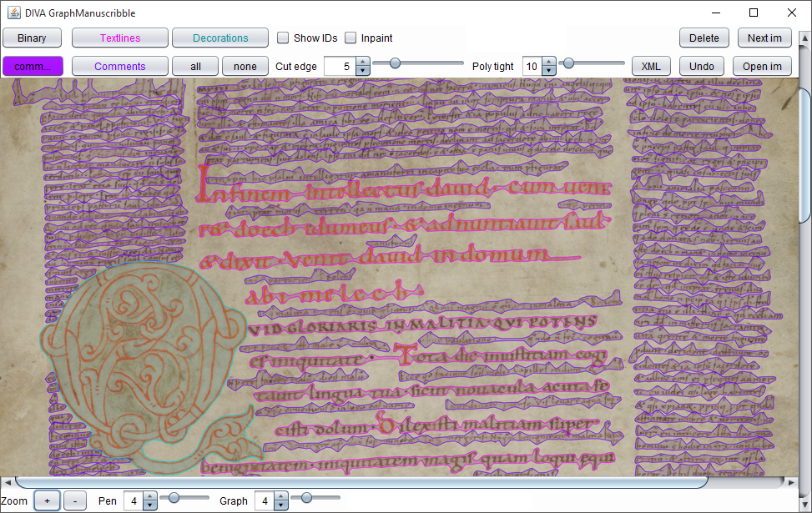Increase the Graph spinner value
This screenshot has height=513, width=812.
[280, 496]
